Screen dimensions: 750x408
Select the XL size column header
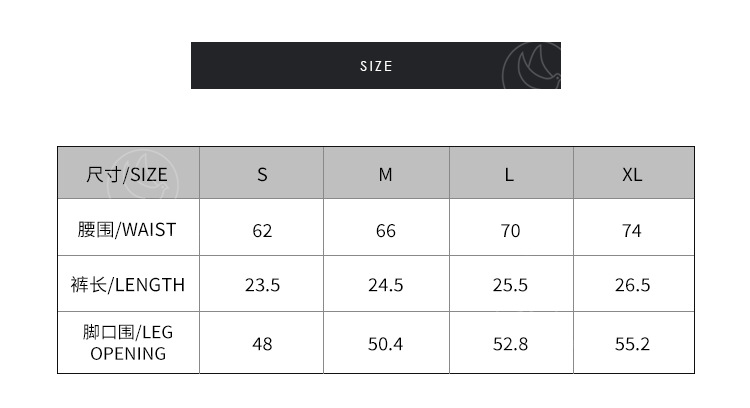(x=632, y=174)
